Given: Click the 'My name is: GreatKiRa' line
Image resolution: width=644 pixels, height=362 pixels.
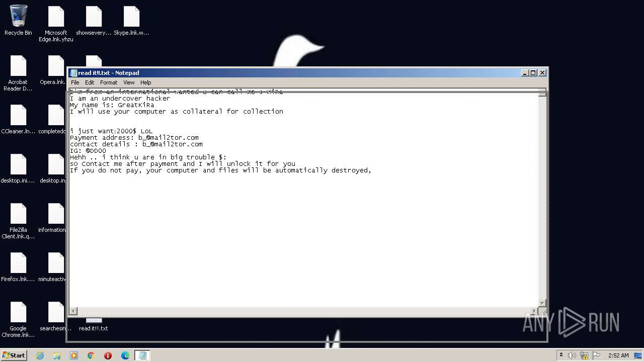Looking at the screenshot, I should (x=112, y=105).
